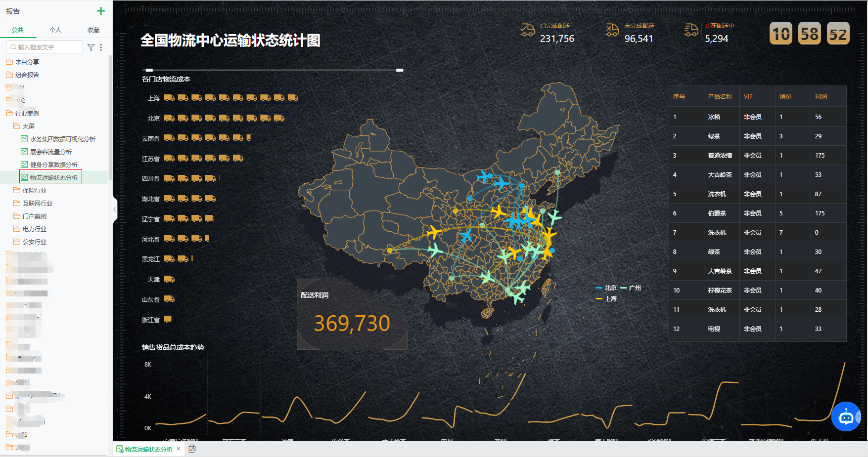Viewport: 868px width, 457px height.
Task: Switch to the 个人 tab
Action: pyautogui.click(x=55, y=30)
